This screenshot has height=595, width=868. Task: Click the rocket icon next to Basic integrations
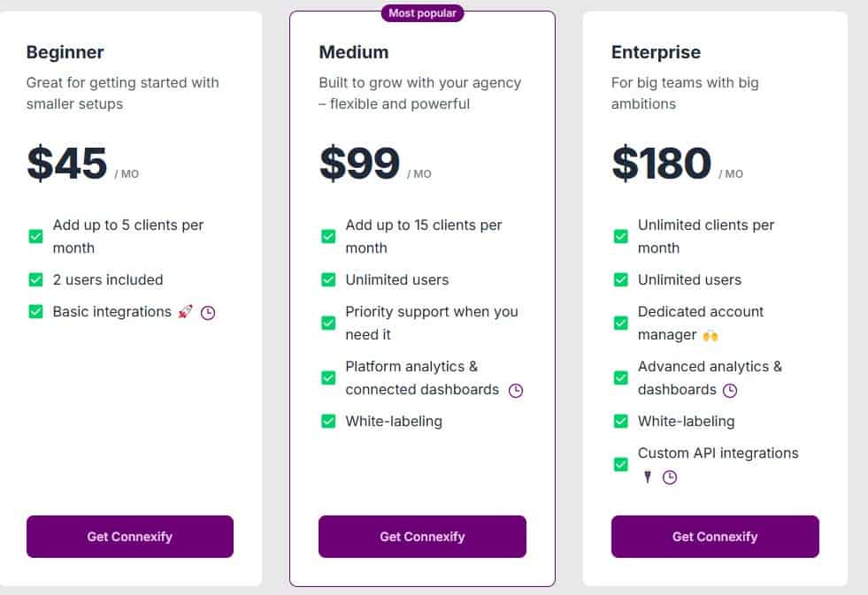(186, 311)
